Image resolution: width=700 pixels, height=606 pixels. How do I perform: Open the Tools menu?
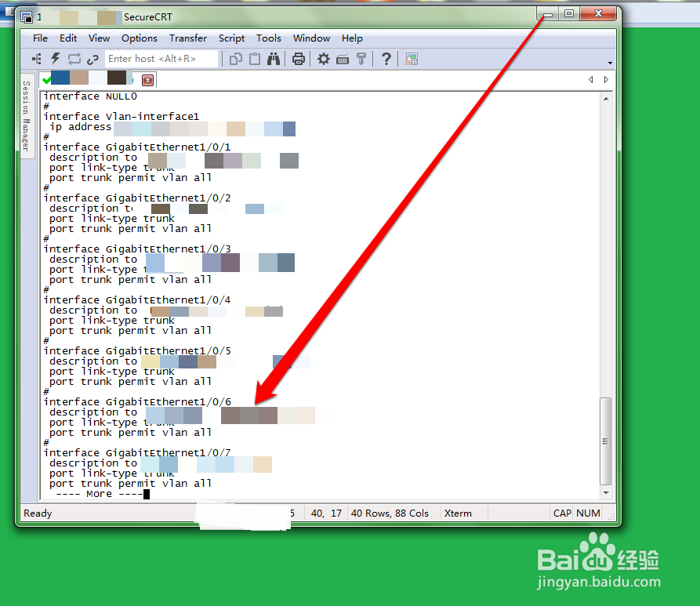[268, 38]
